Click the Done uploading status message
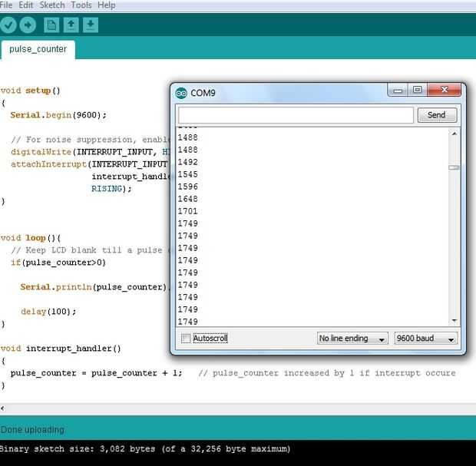This screenshot has height=466, width=476. 32,430
